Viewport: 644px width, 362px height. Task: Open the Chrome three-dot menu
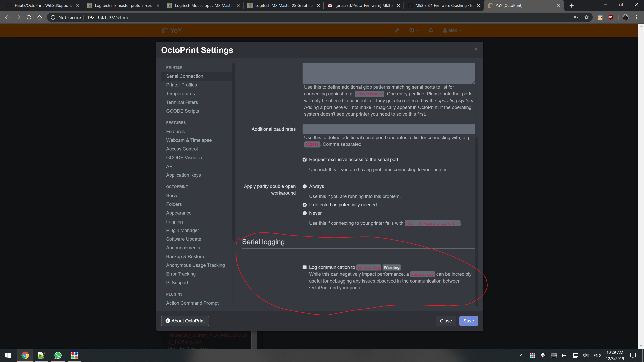pos(636,17)
